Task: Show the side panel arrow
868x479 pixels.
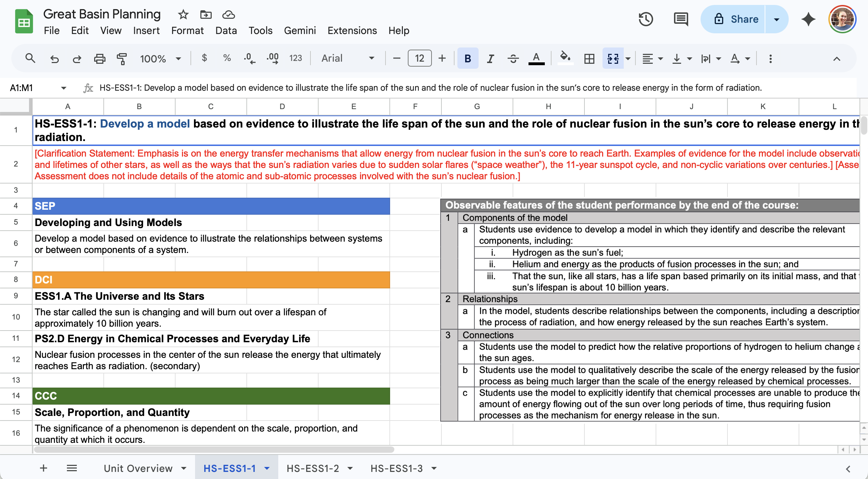Action: click(848, 469)
